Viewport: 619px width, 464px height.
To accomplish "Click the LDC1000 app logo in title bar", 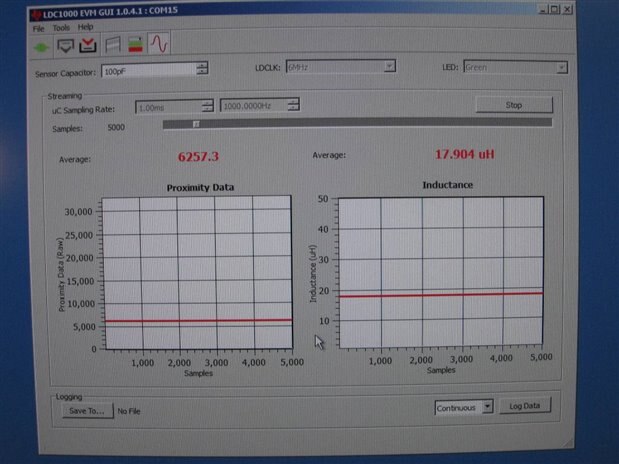I will (36, 15).
